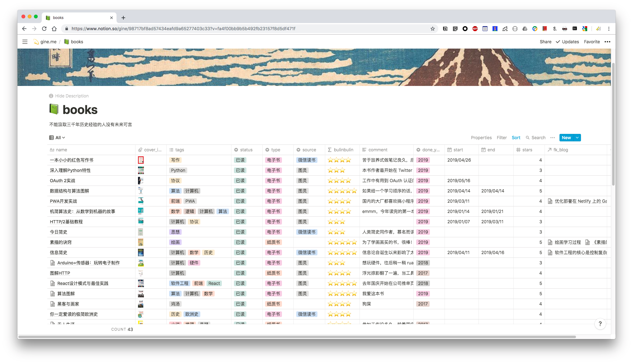Bookmark this page with the star icon
Viewport: 633px width, 364px height.
(x=433, y=29)
